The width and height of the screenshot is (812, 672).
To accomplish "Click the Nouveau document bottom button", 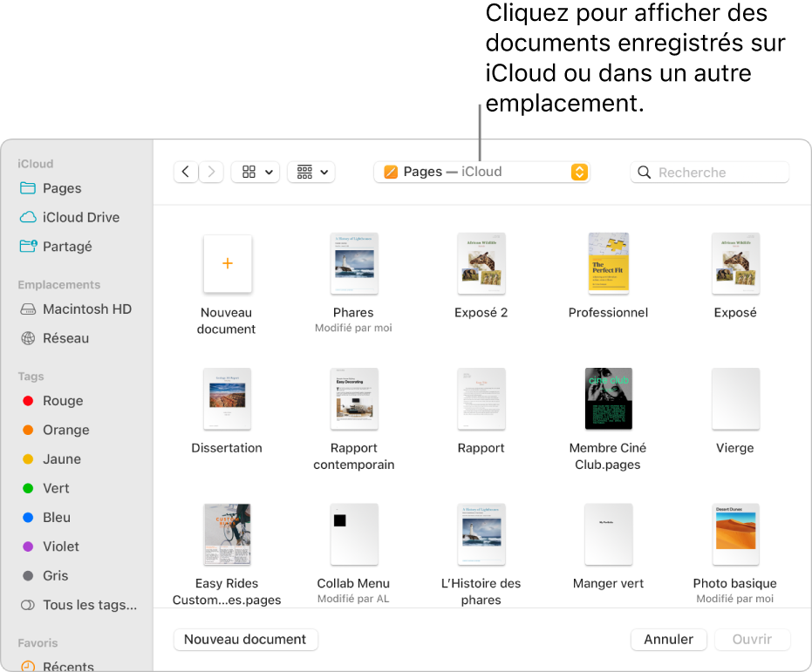I will 245,640.
